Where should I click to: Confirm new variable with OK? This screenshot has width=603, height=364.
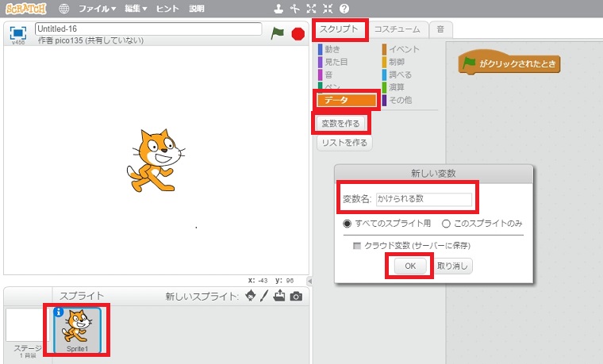(x=410, y=266)
